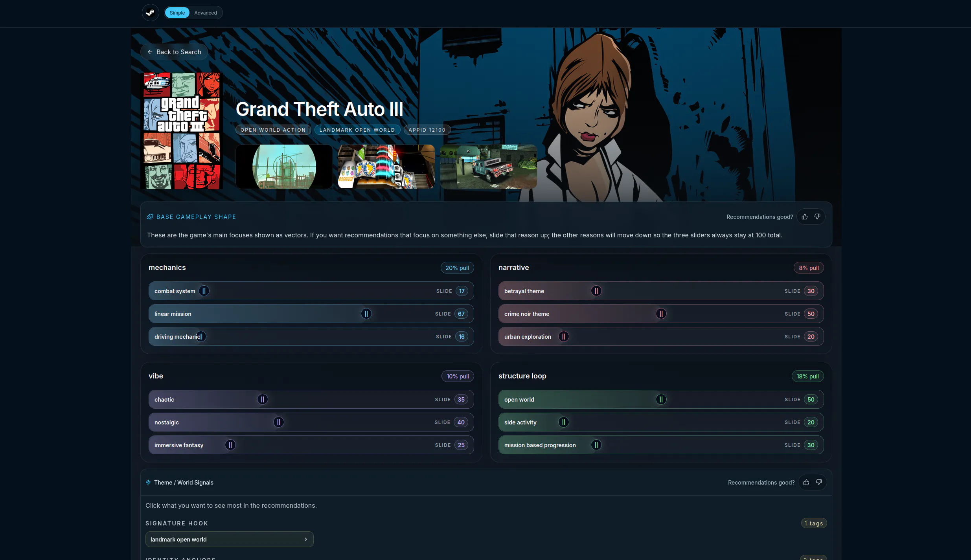The width and height of the screenshot is (971, 560).
Task: Click the Theme / World Signals lightning icon
Action: [x=148, y=482]
